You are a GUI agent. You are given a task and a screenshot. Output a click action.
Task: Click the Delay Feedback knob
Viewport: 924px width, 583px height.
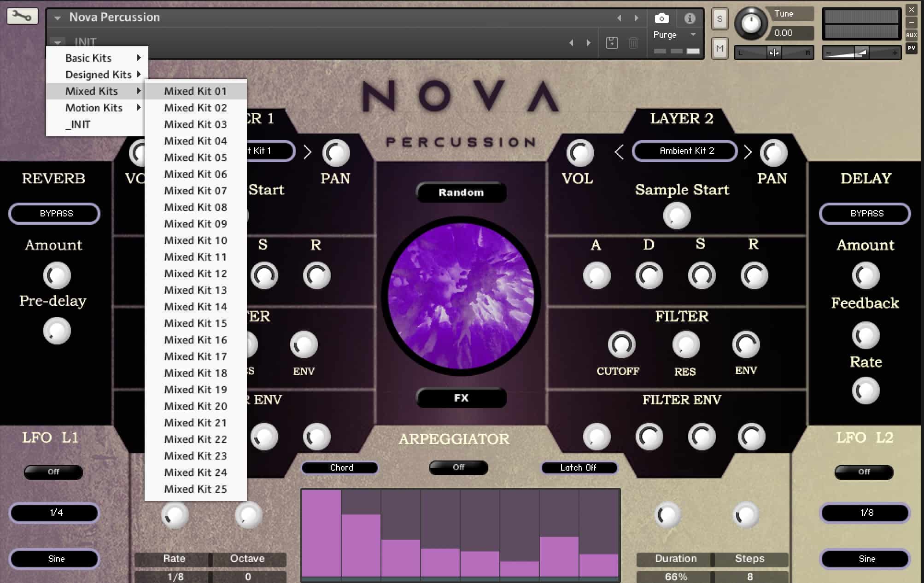coord(866,335)
